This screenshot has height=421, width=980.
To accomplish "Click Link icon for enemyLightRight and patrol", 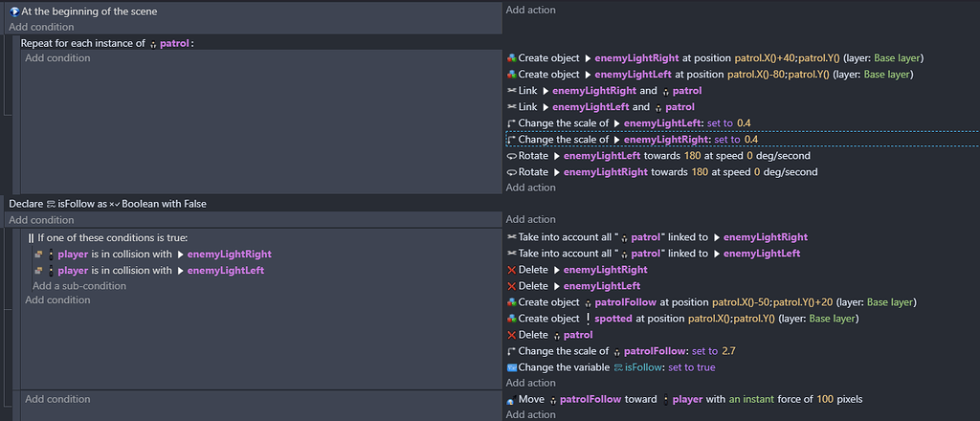I will pyautogui.click(x=511, y=91).
